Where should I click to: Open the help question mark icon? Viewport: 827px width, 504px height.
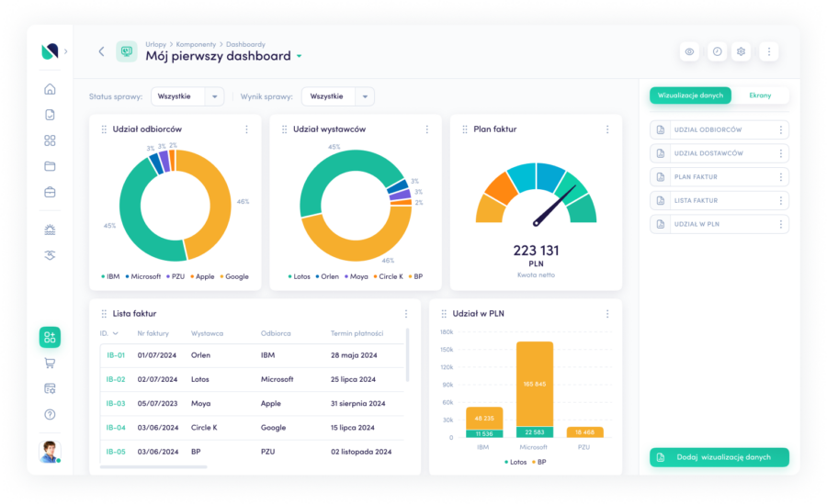pos(50,414)
